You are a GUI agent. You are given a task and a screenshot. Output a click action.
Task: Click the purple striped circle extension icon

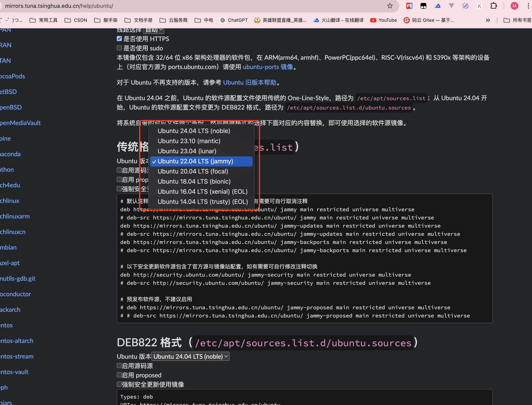[x=465, y=6]
